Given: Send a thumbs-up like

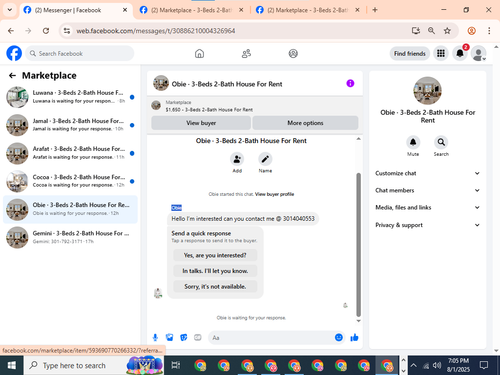Looking at the screenshot, I should (x=354, y=338).
